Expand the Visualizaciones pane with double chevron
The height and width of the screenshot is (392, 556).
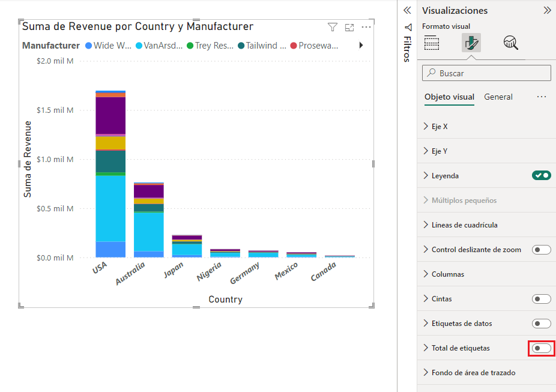[547, 10]
